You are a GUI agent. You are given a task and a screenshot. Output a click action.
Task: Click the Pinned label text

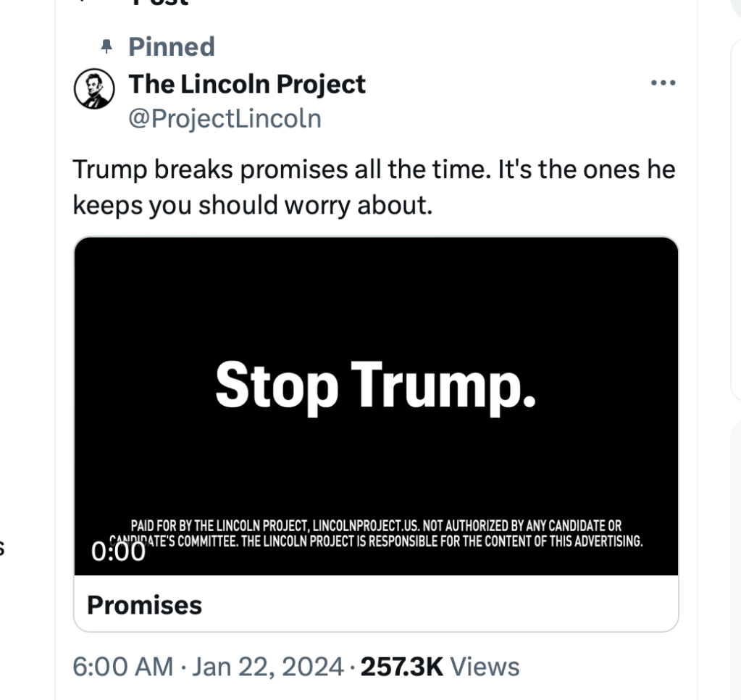coord(172,47)
